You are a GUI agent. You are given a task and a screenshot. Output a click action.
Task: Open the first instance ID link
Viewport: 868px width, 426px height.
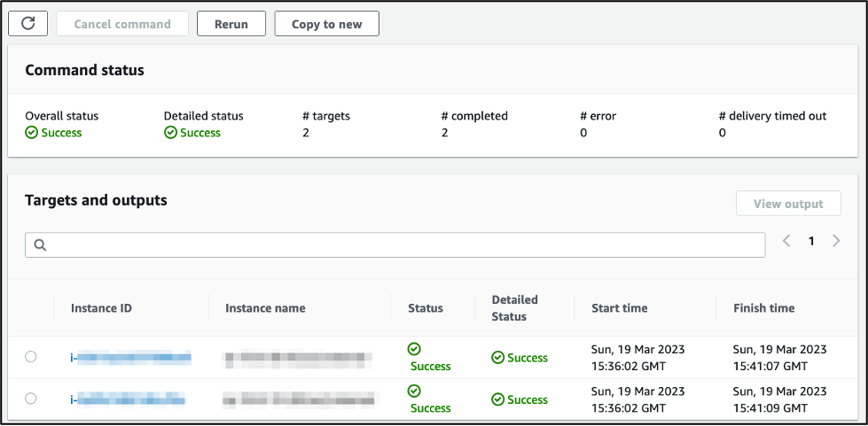click(130, 358)
